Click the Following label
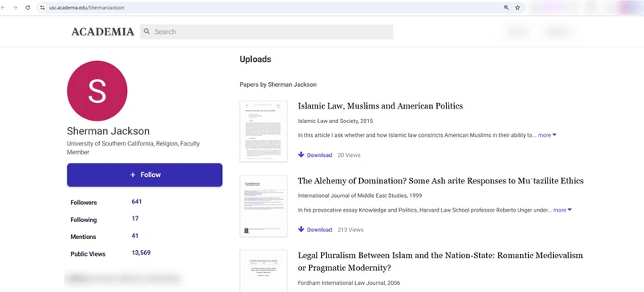Viewport: 644px width, 292px height. point(84,220)
